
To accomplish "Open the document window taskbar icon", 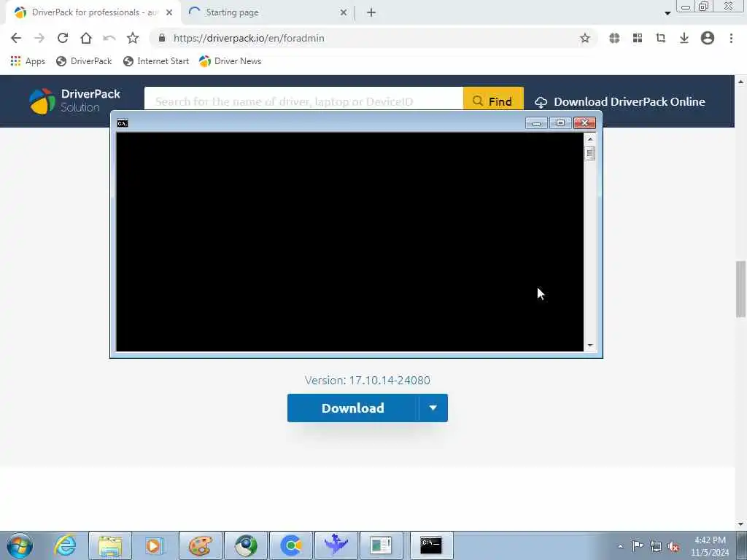I will tap(381, 545).
